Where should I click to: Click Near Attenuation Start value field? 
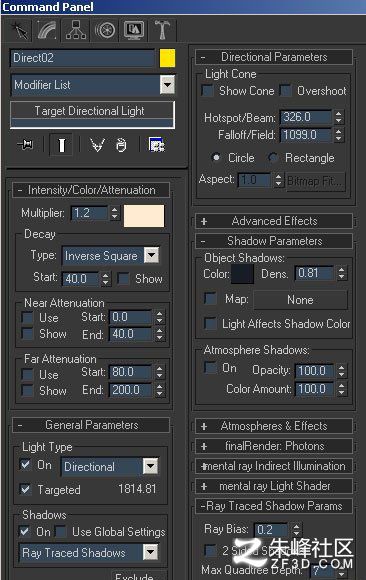[131, 317]
